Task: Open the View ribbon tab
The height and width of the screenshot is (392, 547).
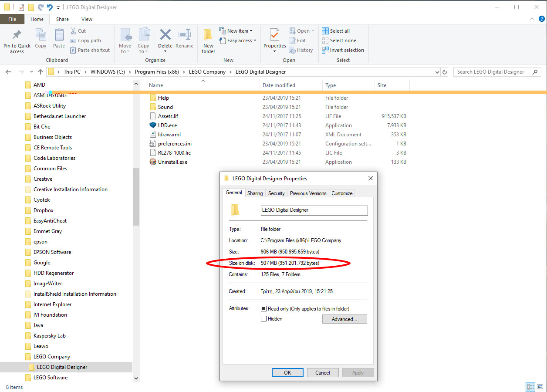Action: (87, 19)
